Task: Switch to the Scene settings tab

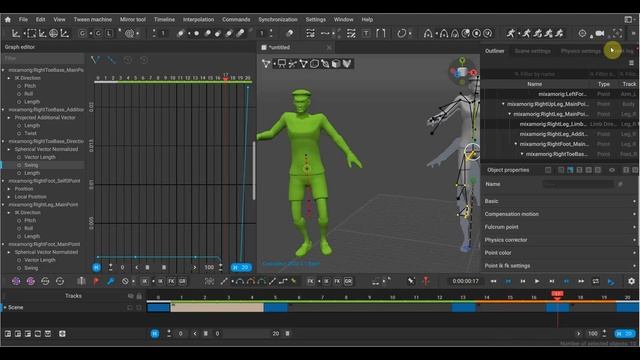Action: click(x=532, y=51)
